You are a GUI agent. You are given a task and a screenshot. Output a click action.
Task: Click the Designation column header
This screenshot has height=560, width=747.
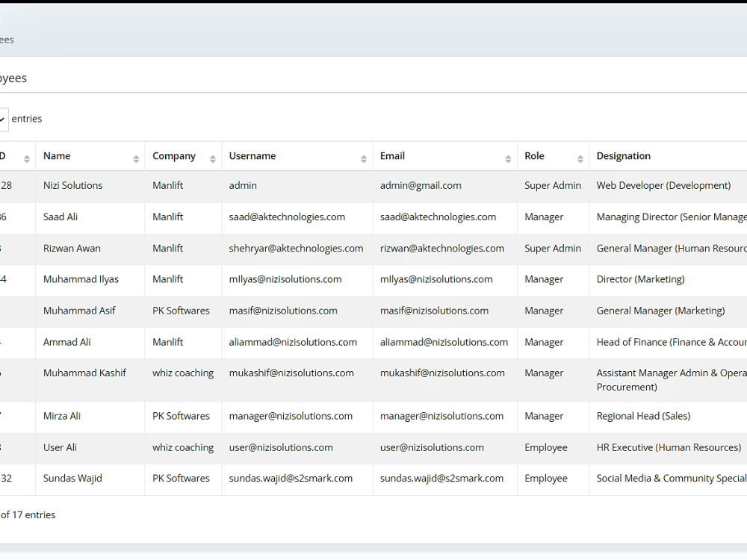(623, 156)
